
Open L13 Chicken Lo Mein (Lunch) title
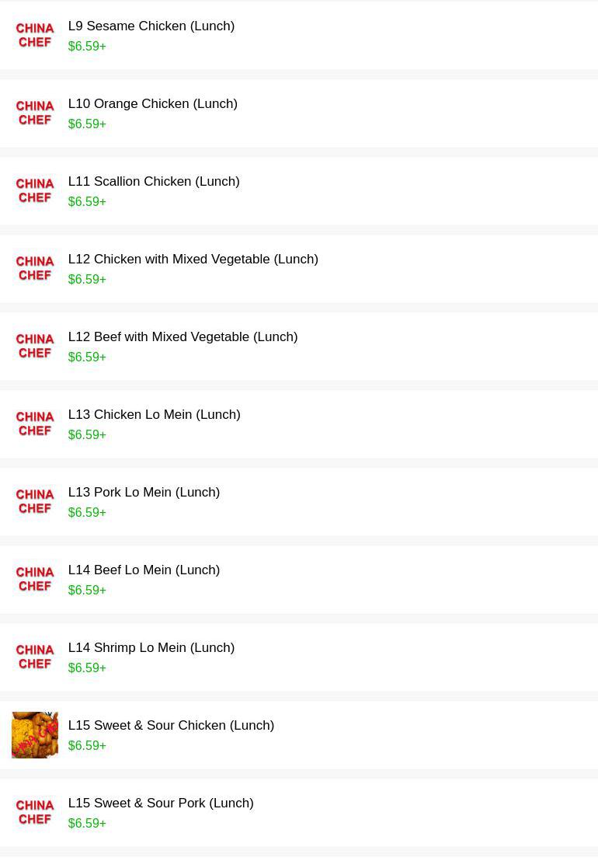tap(154, 415)
